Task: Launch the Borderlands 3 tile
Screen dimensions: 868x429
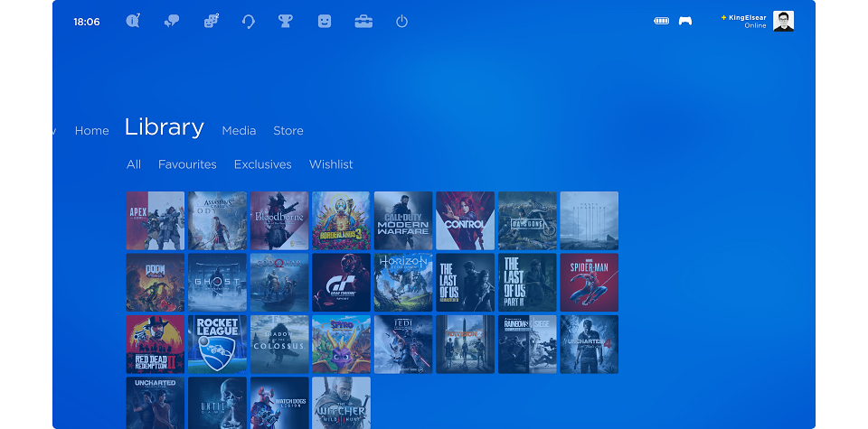Action: click(x=342, y=220)
